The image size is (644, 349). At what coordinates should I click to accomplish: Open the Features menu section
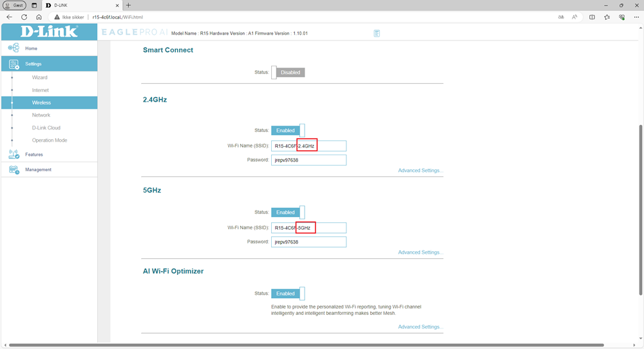point(50,155)
